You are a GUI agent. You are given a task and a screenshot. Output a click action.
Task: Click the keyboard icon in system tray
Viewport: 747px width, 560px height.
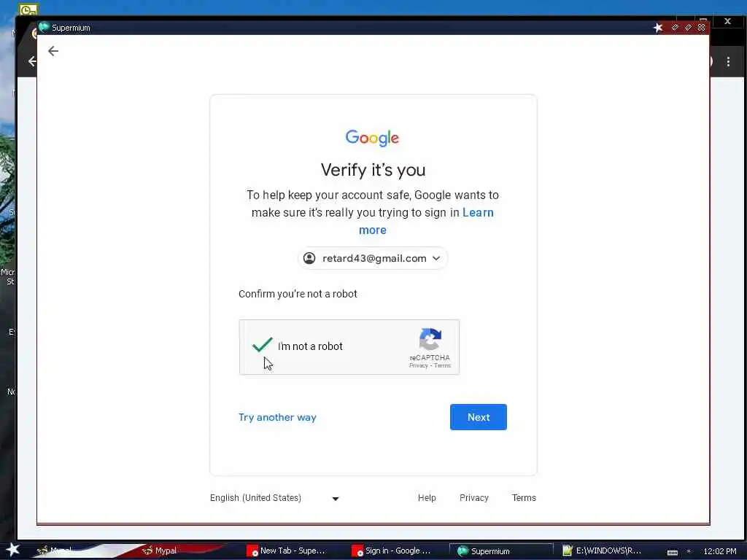pos(672,552)
